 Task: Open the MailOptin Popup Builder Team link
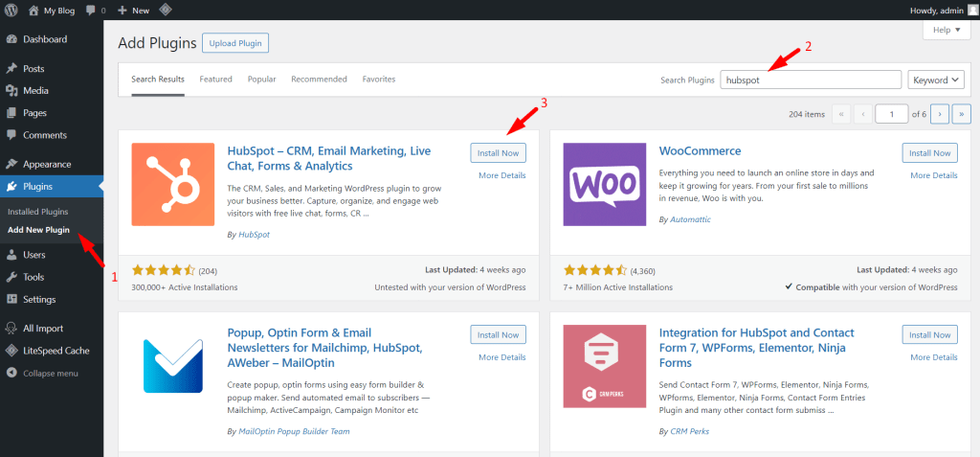(295, 431)
